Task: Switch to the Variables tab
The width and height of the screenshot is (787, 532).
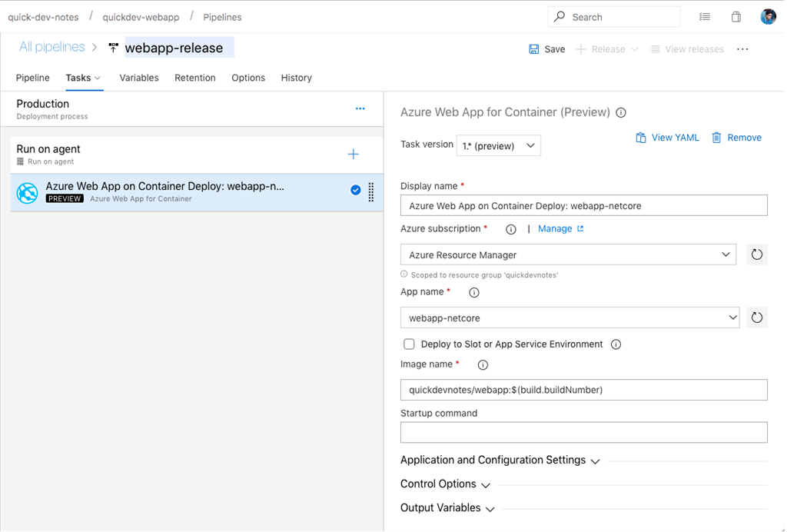Action: click(139, 78)
